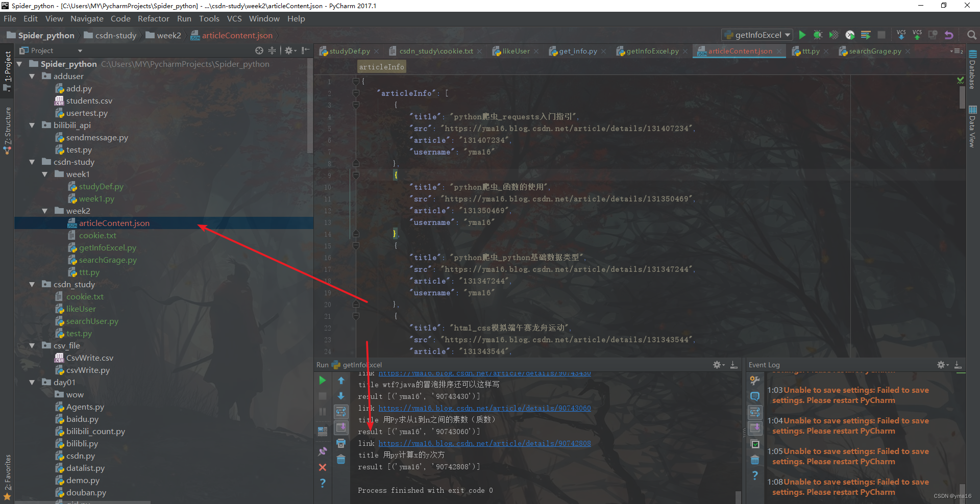Rerun getInfoExcel in the Run panel

click(323, 380)
